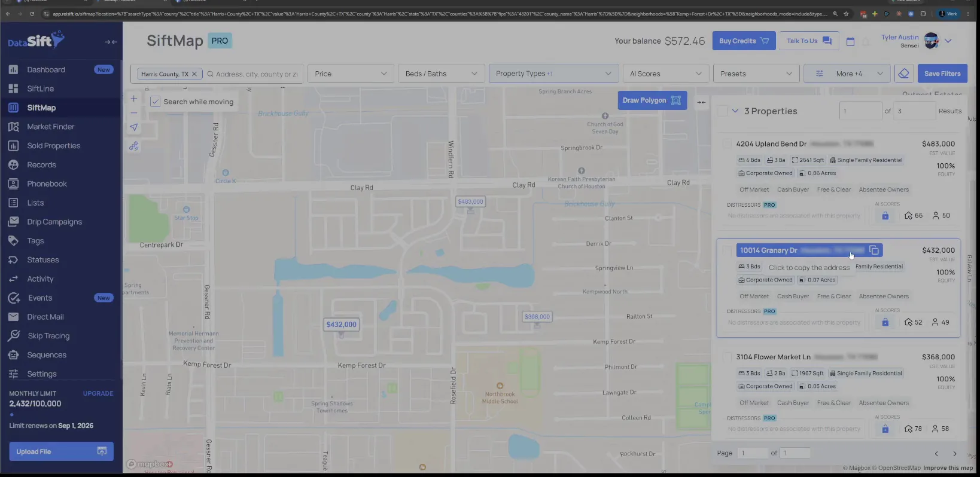Click the Save Filters button

point(942,74)
